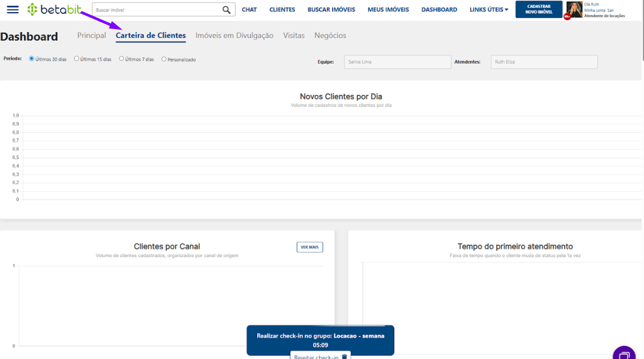This screenshot has width=644, height=359.
Task: Click the Betabit logo
Action: pos(55,10)
